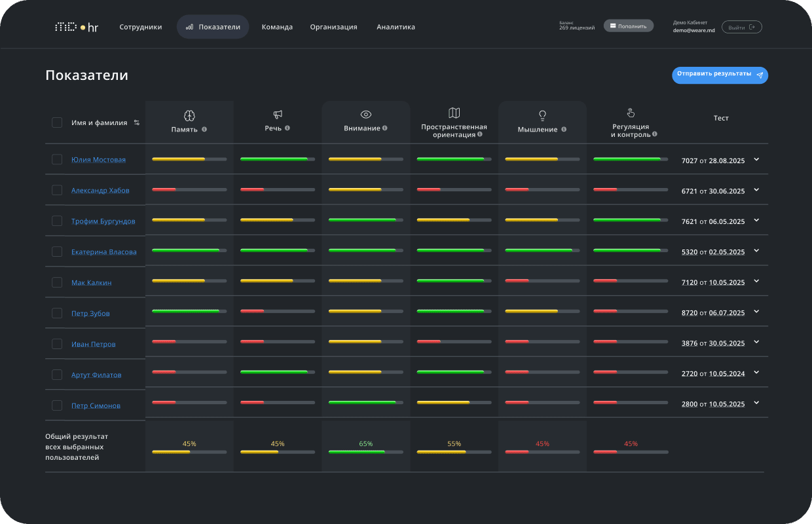Click the Память progress bar for Трофим Бургундов

tap(189, 220)
